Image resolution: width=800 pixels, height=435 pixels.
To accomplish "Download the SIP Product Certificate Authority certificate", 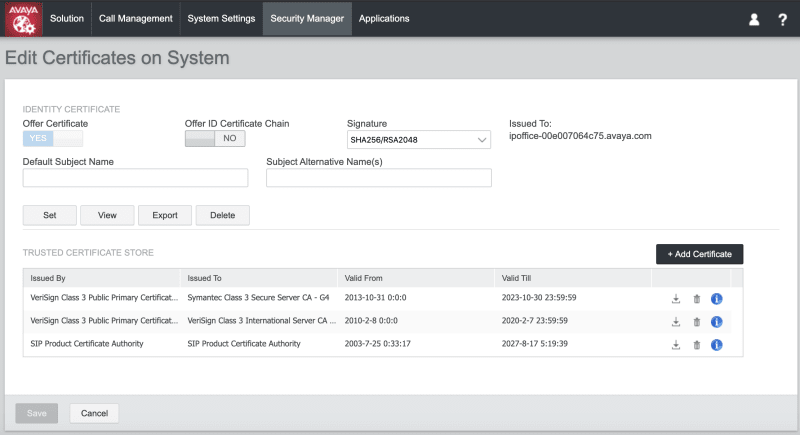I will (x=676, y=345).
